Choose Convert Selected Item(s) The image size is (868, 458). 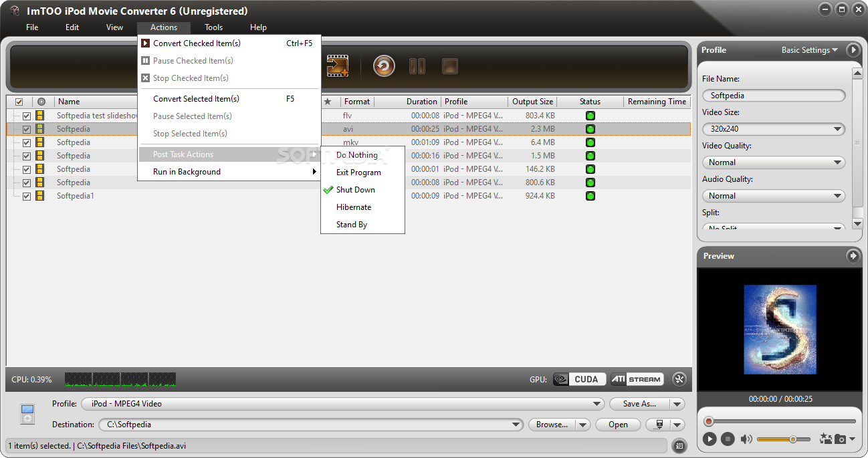(229, 99)
